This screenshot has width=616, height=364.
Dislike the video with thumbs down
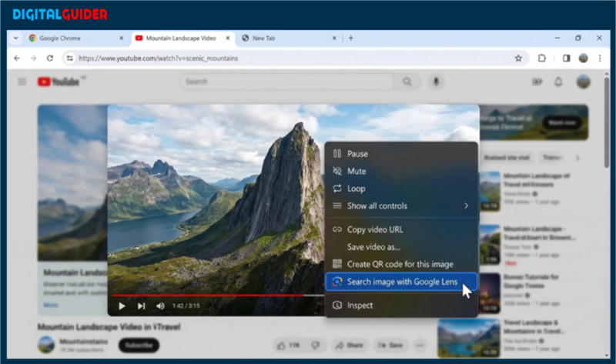click(316, 346)
